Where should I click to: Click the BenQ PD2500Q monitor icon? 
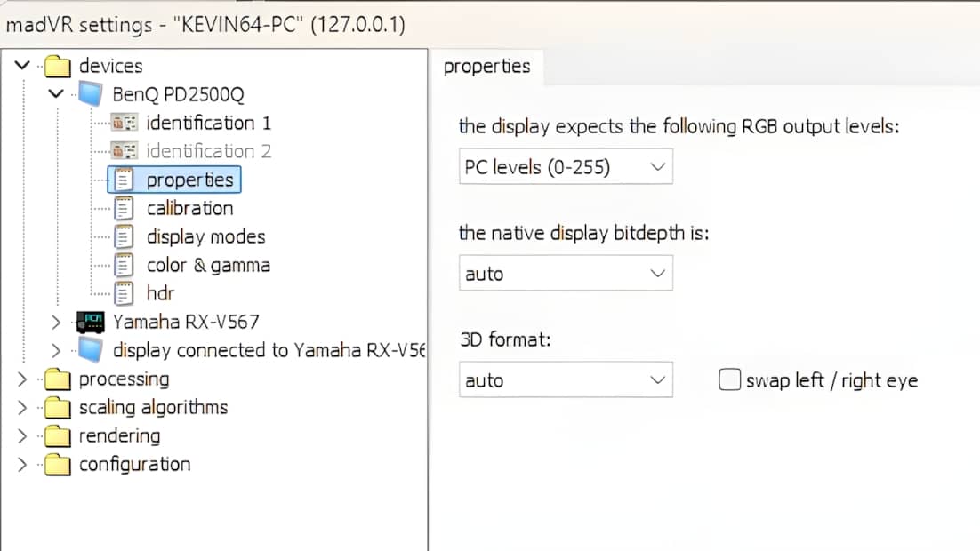click(x=90, y=94)
